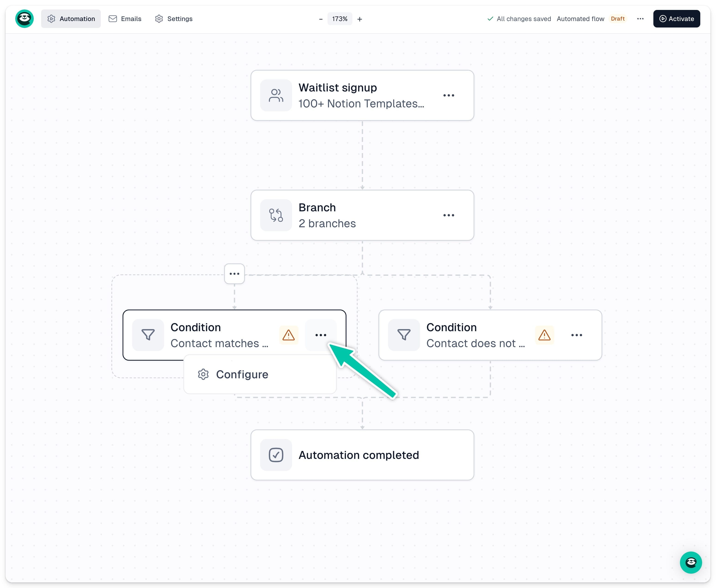
Task: Click the Emails envelope icon
Action: coord(113,19)
